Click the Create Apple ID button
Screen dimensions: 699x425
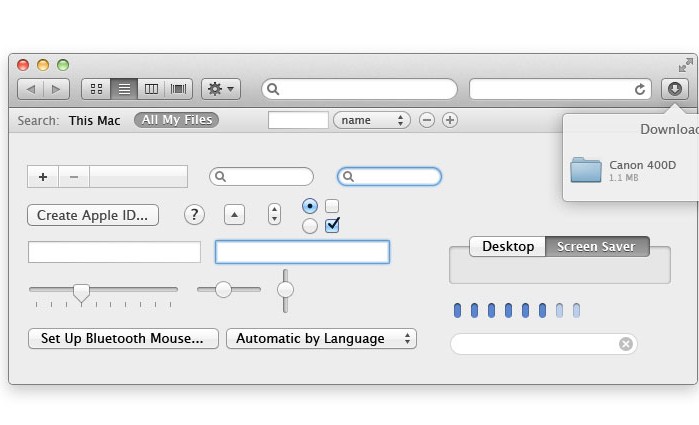tap(93, 215)
